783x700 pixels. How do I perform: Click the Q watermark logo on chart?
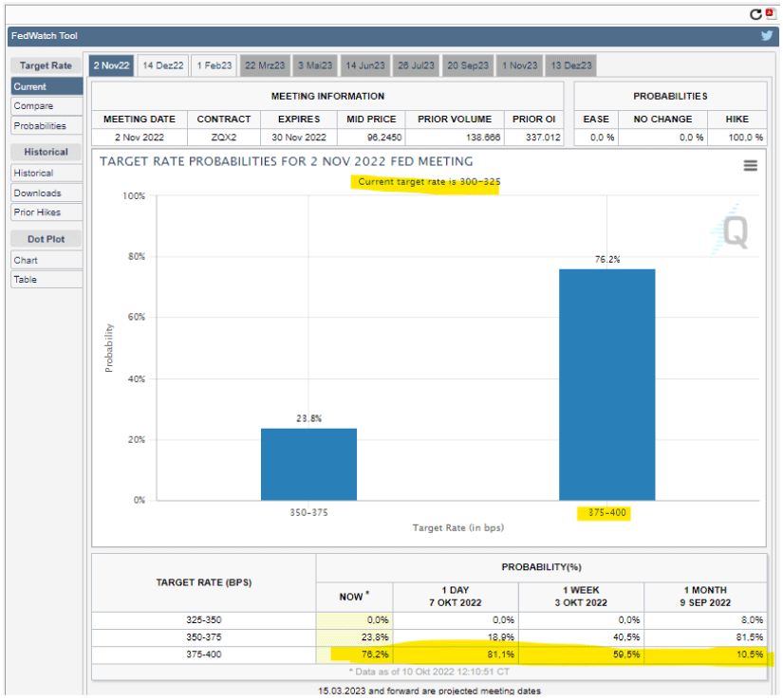[x=734, y=232]
